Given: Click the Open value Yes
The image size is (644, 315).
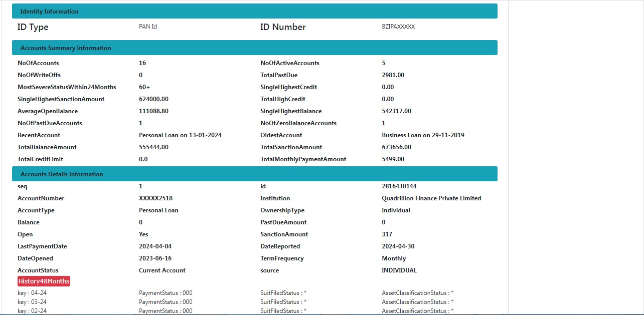Looking at the screenshot, I should coord(143,234).
